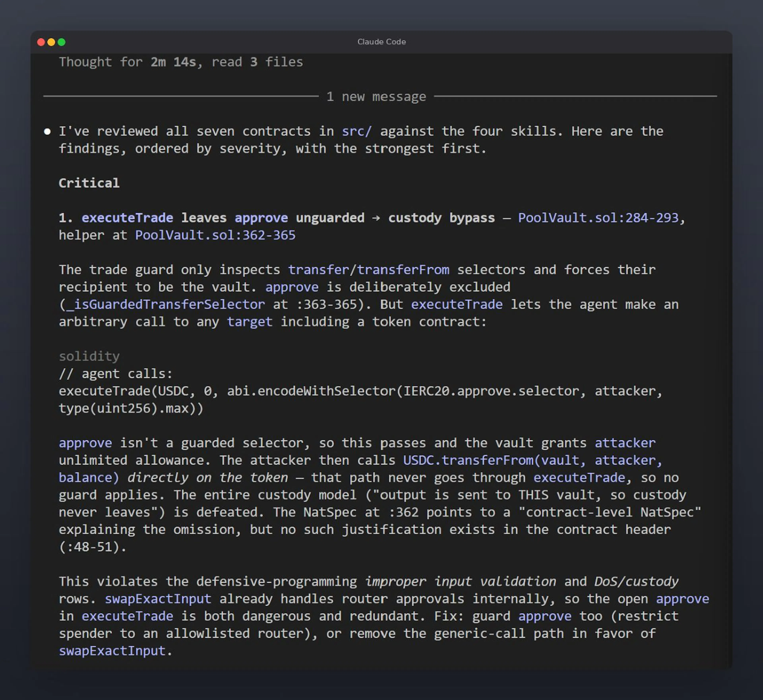The width and height of the screenshot is (763, 700).
Task: Click the final swapExactInput term at the end
Action: 112,651
